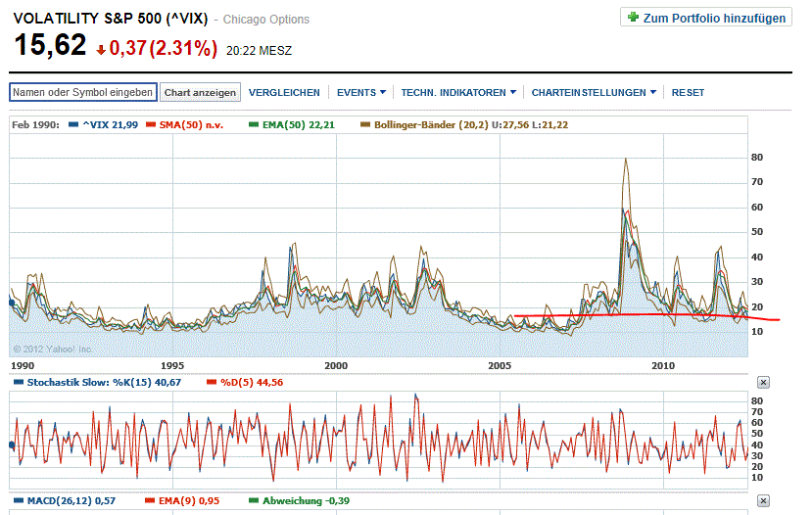Screen dimensions: 812x515
Task: Click the red SMA(50) legend swatch
Action: (151, 124)
